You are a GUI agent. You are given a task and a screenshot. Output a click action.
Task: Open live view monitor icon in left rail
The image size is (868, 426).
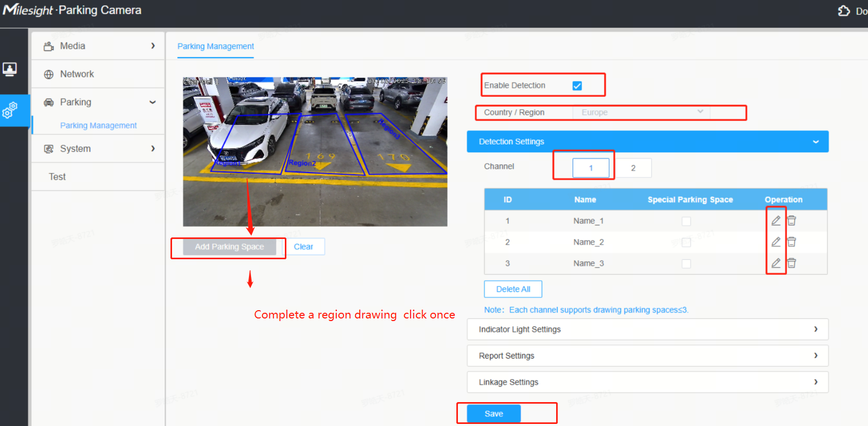[x=10, y=69]
